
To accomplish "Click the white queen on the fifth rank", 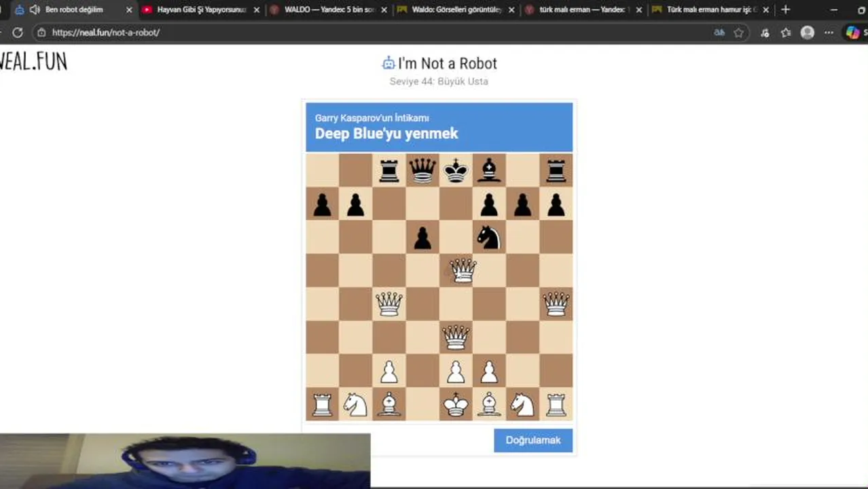I will 463,270.
